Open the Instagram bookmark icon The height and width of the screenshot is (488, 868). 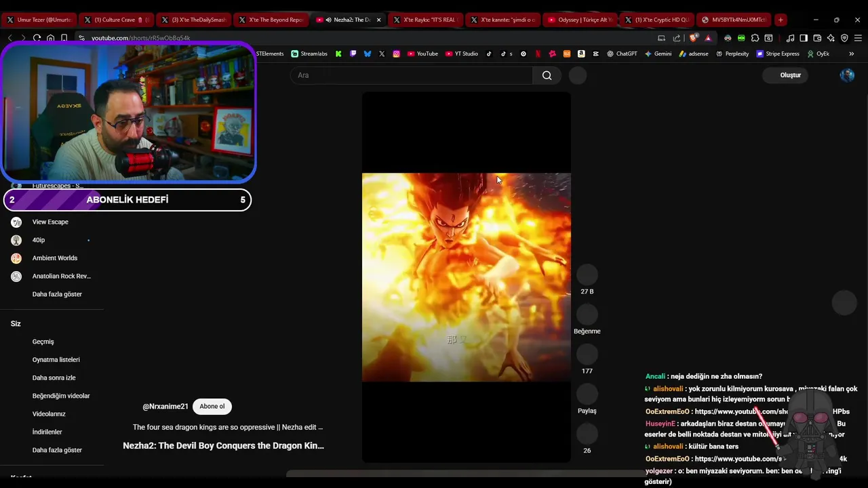396,54
